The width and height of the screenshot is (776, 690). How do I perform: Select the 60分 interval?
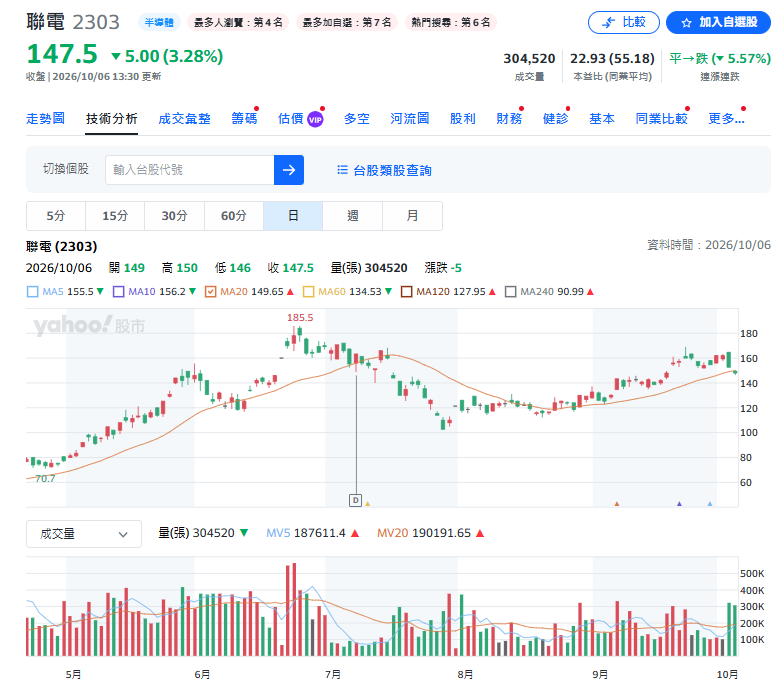(234, 216)
